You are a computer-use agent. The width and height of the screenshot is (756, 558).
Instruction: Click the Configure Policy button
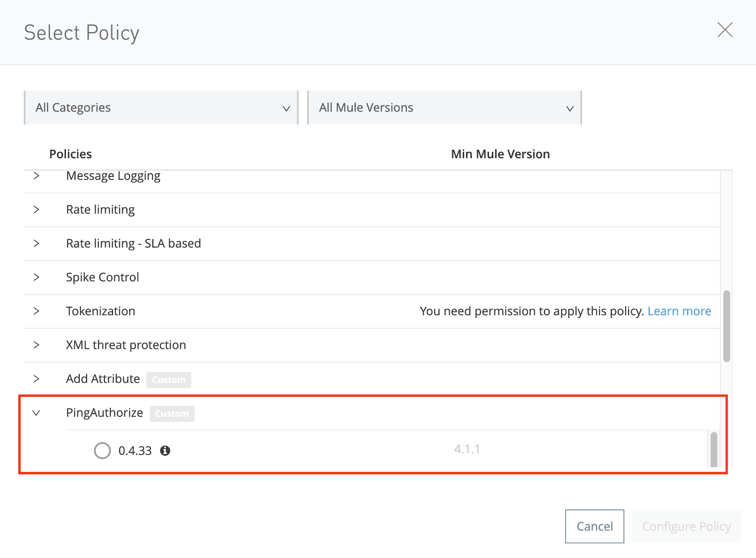(686, 526)
